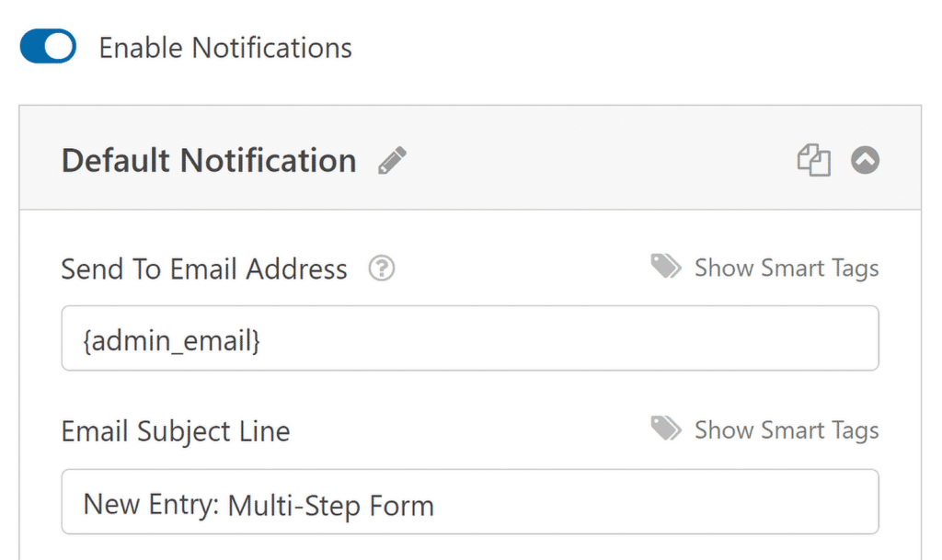
Task: Select the Enable Notifications toggle circle
Action: point(57,45)
